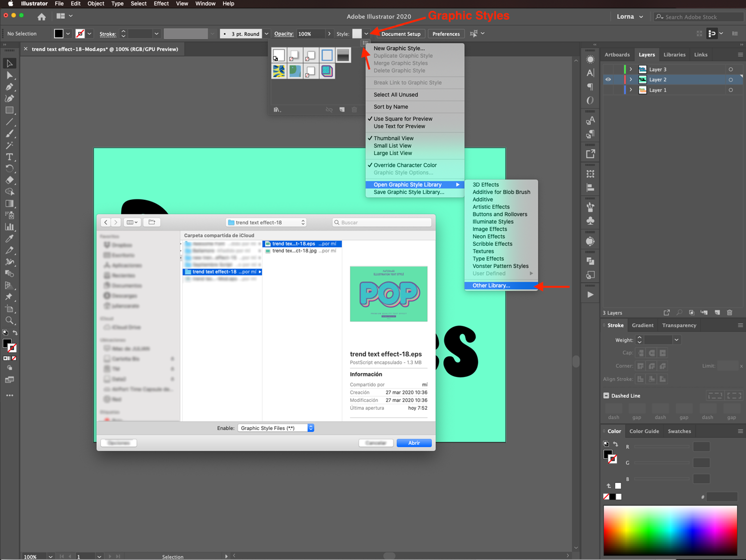Viewport: 746px width, 560px height.
Task: Click the Abrir button in file dialog
Action: coord(414,443)
